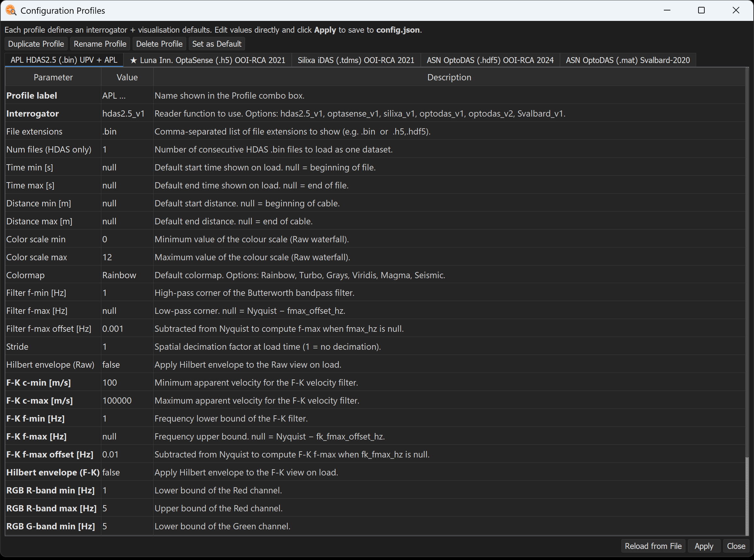Click the Value column header

click(x=127, y=77)
